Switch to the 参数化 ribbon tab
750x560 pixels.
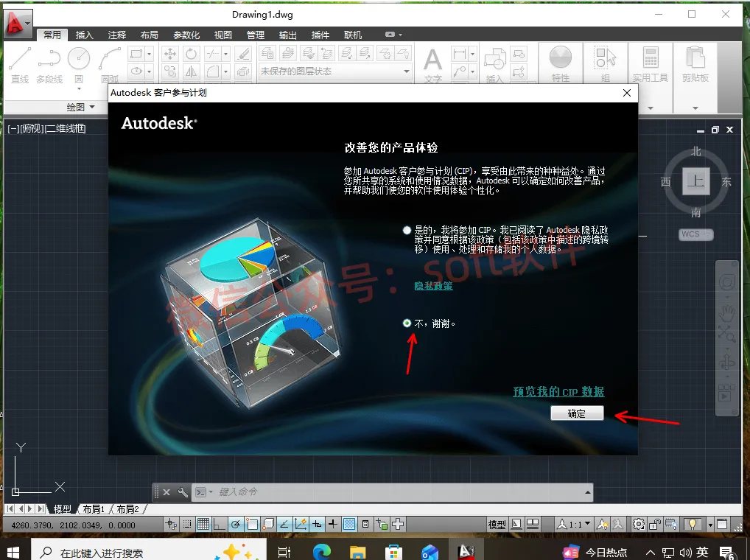186,35
